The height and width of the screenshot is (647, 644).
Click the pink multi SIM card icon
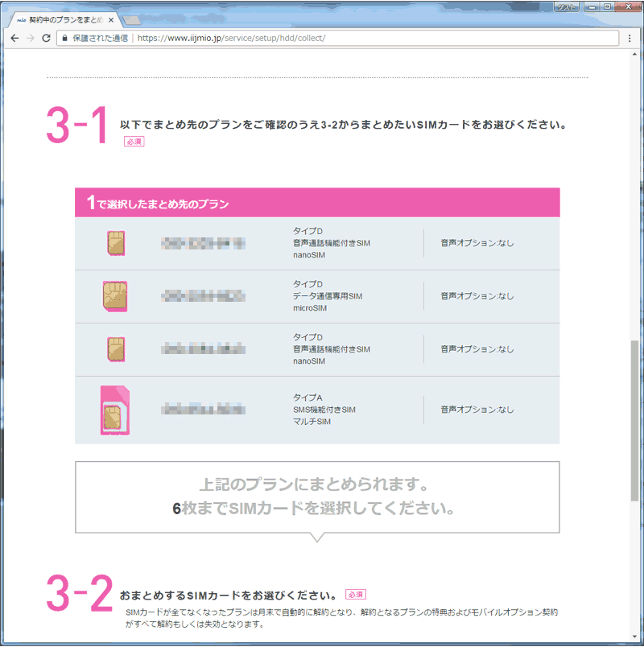pyautogui.click(x=115, y=410)
